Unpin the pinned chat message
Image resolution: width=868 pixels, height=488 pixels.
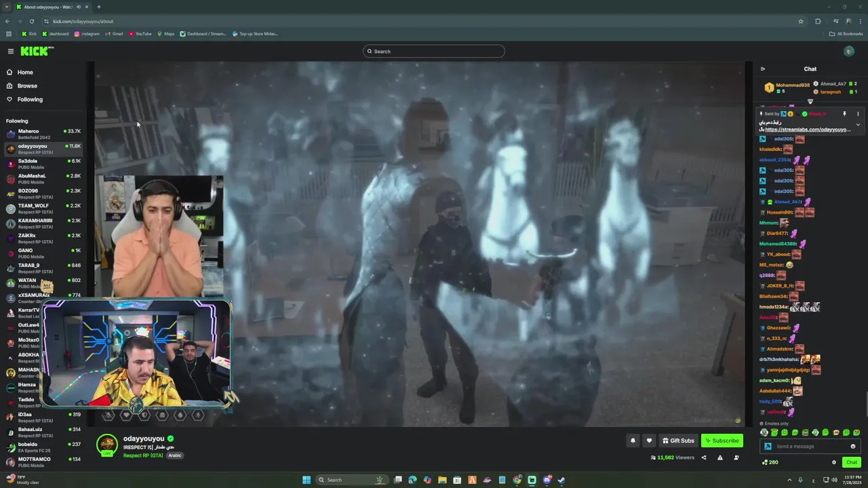pos(844,114)
